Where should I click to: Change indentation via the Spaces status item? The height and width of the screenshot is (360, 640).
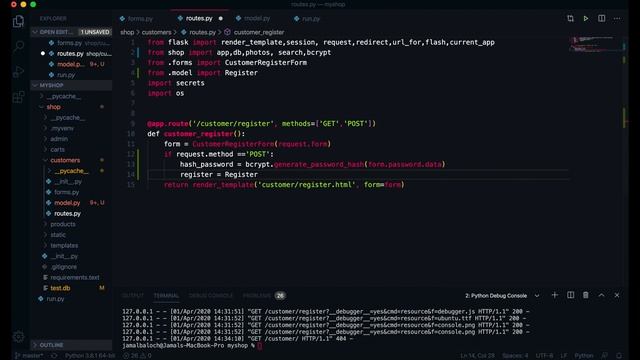click(x=515, y=356)
